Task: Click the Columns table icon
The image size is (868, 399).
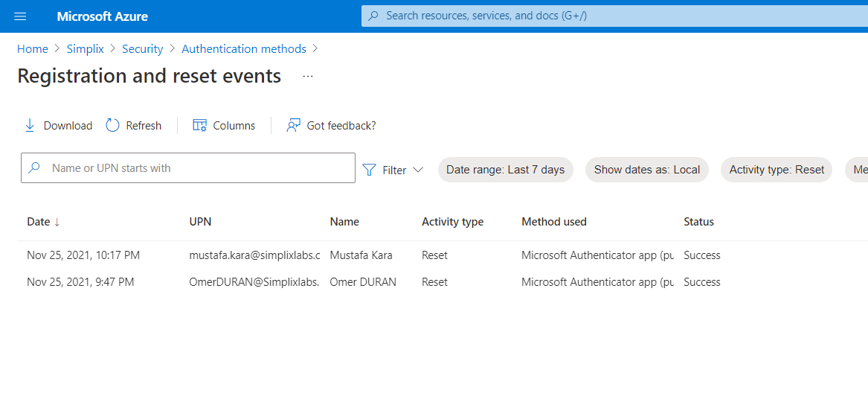Action: tap(199, 125)
